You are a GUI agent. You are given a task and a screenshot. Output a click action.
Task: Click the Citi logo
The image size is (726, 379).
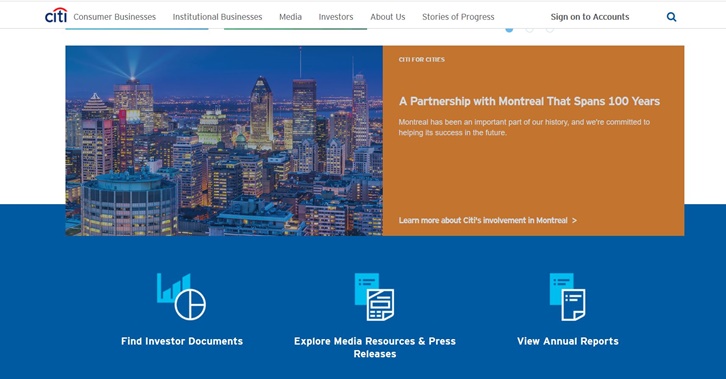coord(56,15)
